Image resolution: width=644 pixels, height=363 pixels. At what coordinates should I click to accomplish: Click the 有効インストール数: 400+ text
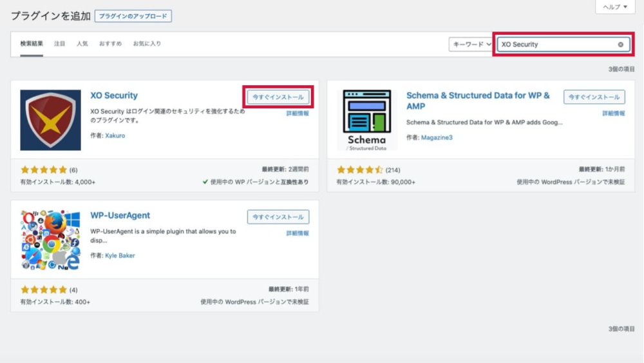point(55,302)
